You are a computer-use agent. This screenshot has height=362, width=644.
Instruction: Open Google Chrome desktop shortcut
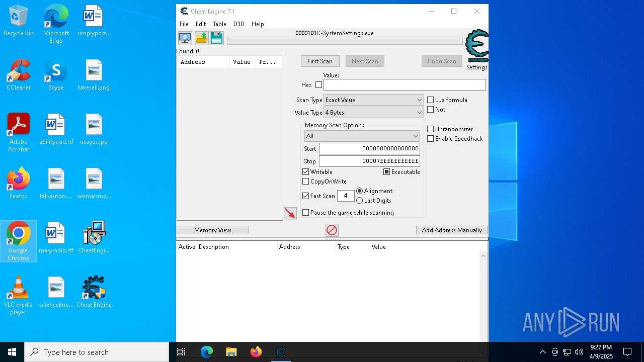click(19, 241)
